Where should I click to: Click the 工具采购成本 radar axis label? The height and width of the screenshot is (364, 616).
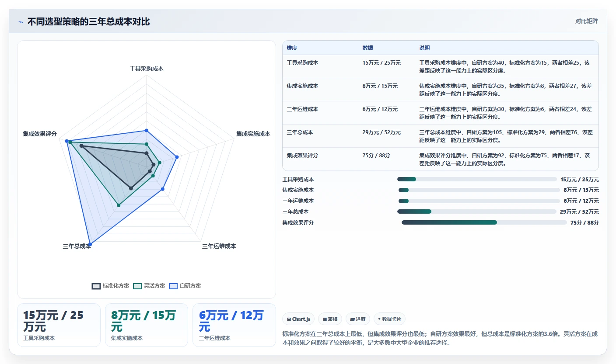(x=147, y=69)
